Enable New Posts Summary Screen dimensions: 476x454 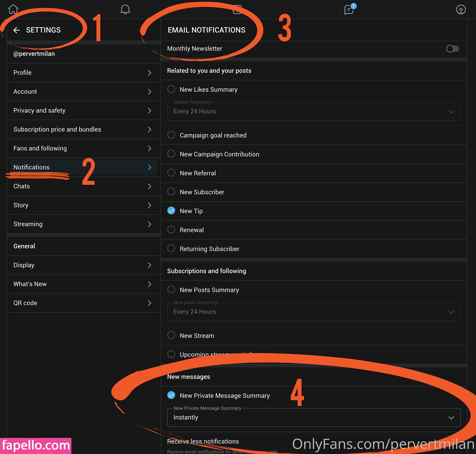point(171,289)
